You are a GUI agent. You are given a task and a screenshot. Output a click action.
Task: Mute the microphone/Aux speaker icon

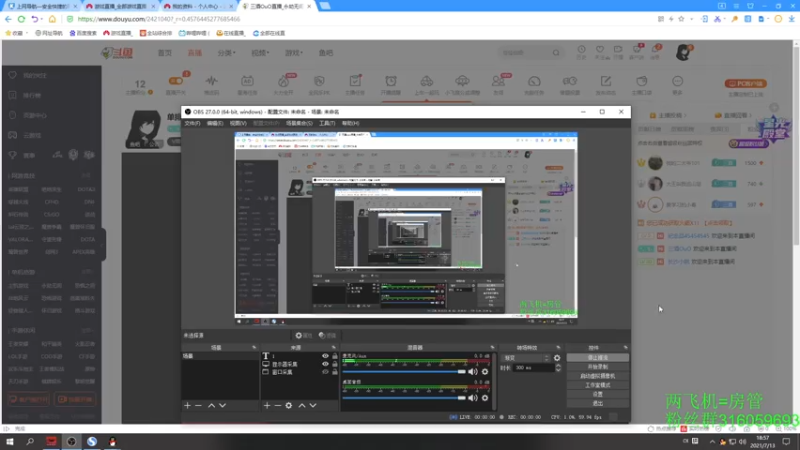coord(473,372)
